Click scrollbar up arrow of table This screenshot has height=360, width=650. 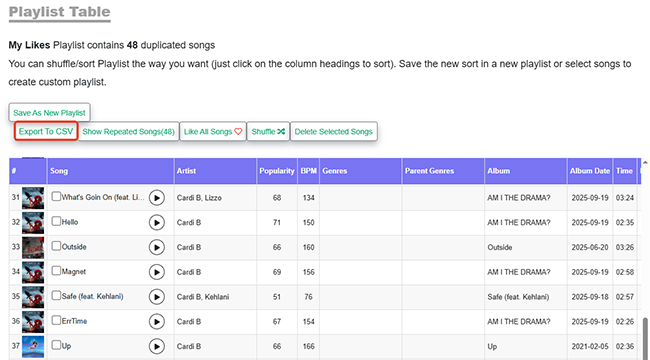point(645,162)
